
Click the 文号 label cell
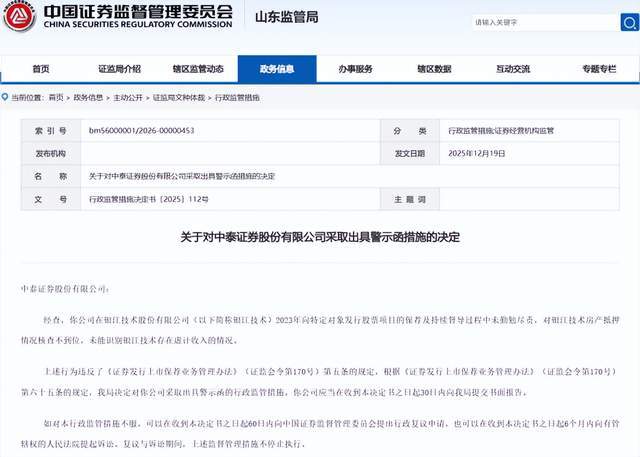(x=51, y=200)
